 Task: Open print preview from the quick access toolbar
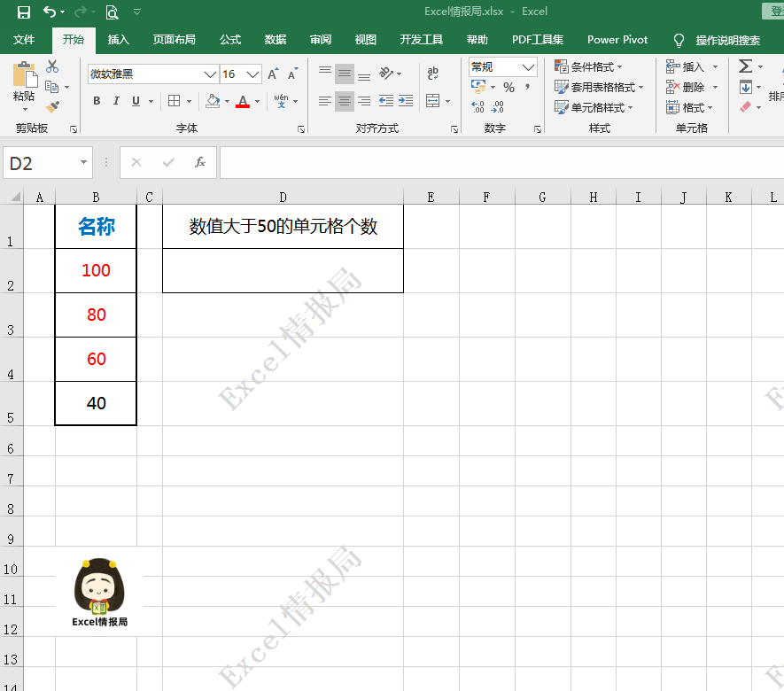tap(112, 12)
